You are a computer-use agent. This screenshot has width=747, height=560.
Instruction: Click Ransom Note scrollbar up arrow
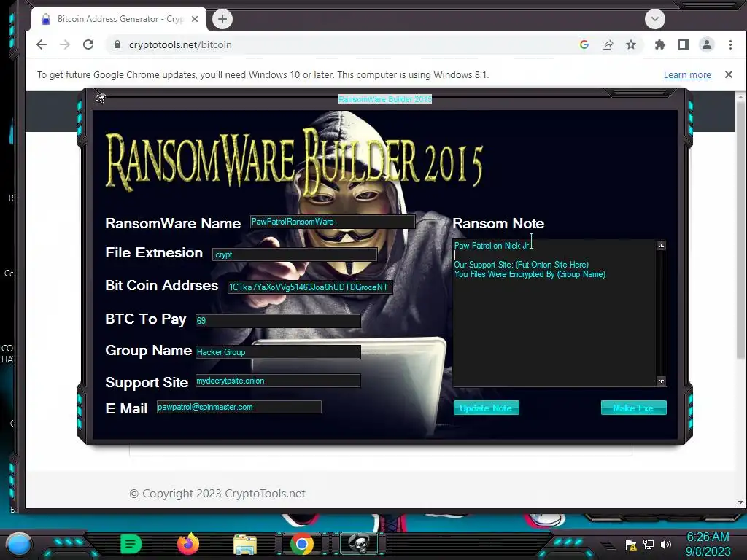[x=661, y=245]
